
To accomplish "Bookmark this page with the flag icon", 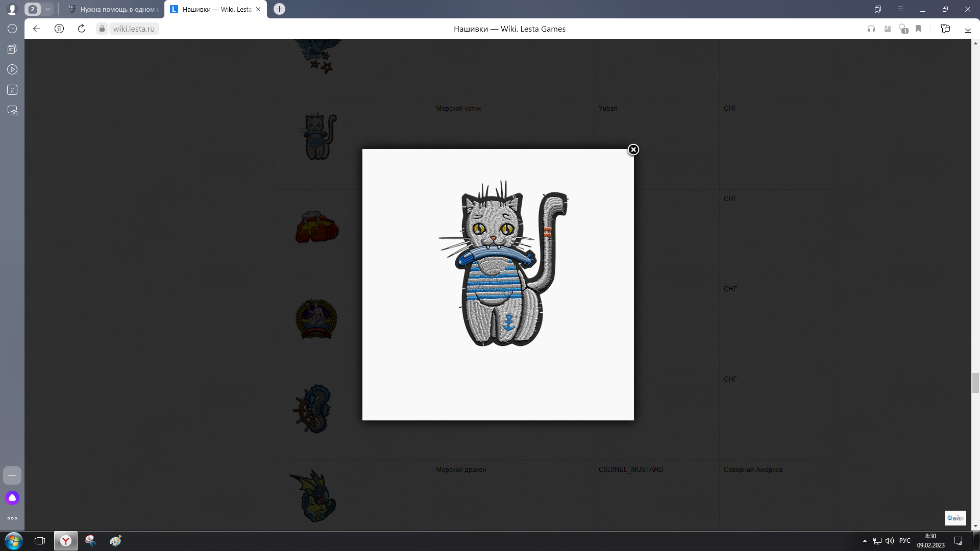I will pyautogui.click(x=918, y=29).
